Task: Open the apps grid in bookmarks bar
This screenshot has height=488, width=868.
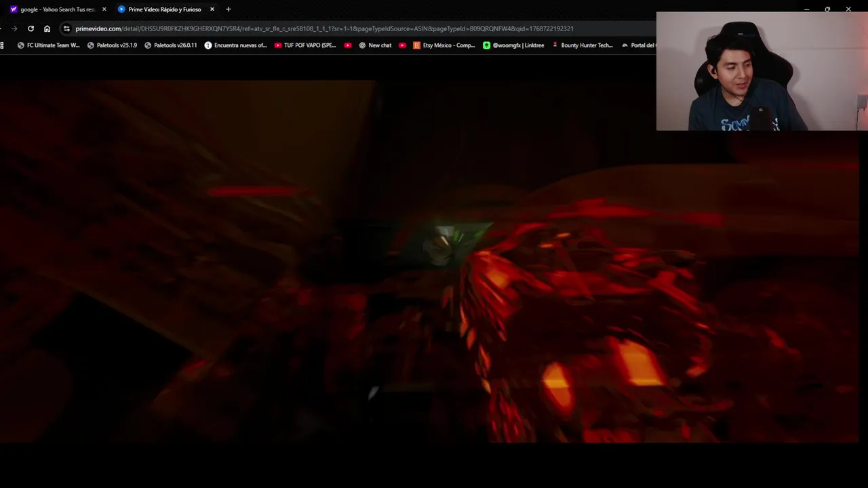Action: pos(3,45)
